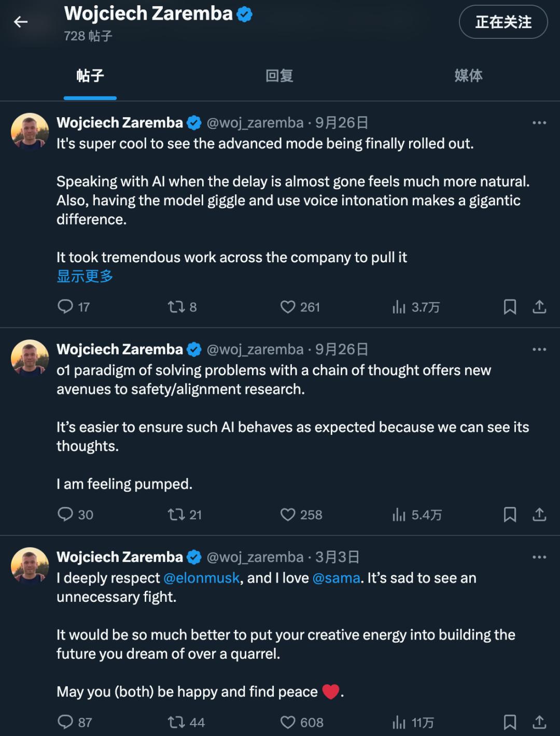560x736 pixels.
Task: Click the avatar on the first post
Action: point(30,132)
